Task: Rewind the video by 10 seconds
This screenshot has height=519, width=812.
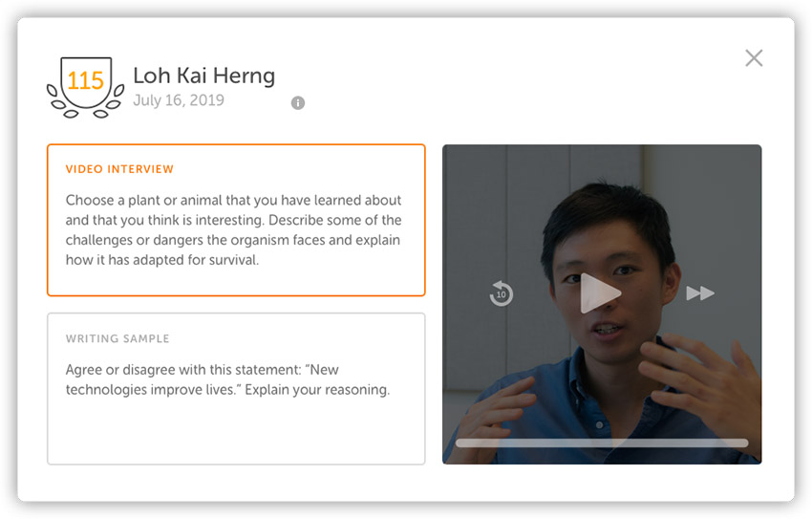Action: click(x=501, y=293)
